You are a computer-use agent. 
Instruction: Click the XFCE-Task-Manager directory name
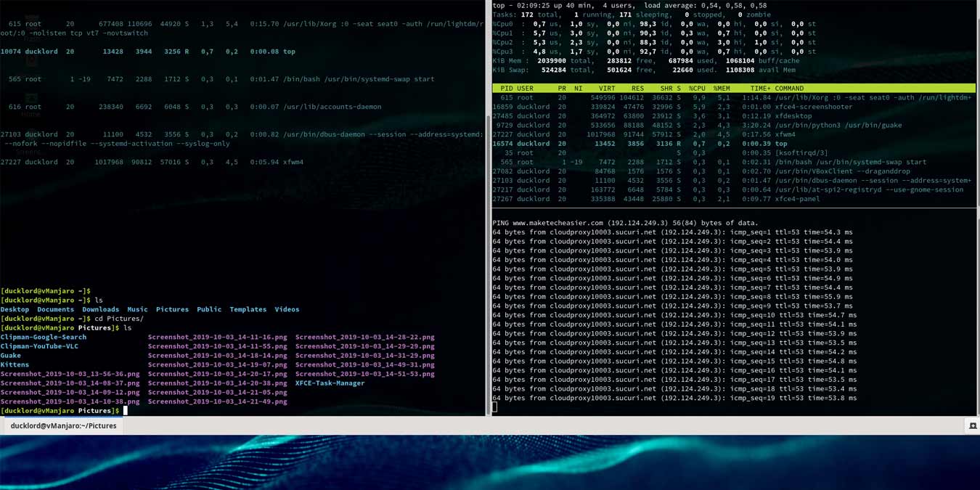(330, 383)
